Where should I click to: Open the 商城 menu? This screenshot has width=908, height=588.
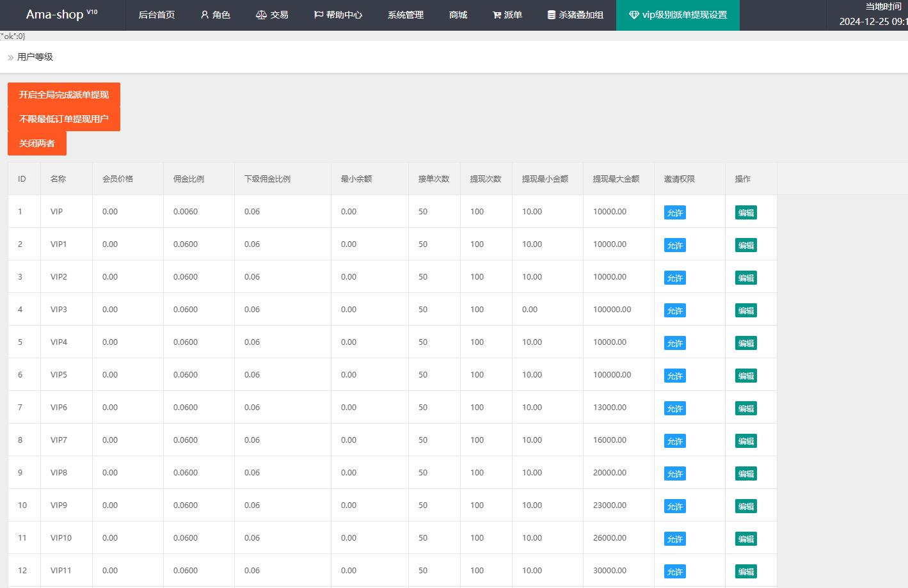[458, 15]
